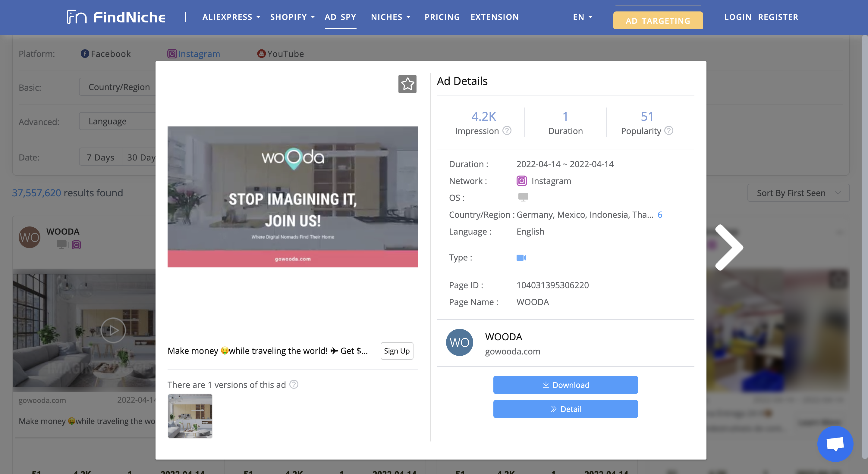The image size is (868, 474).
Task: Select ad version thumbnail
Action: pos(190,416)
